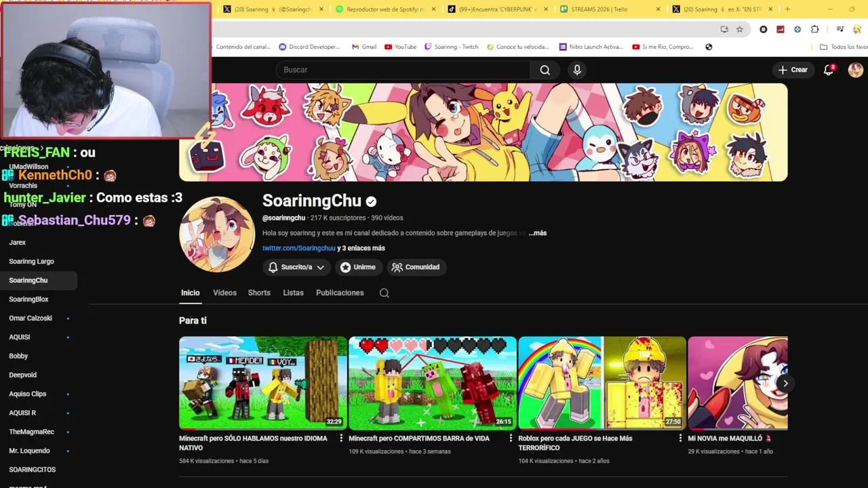
Task: Open options for the IDIOMA NATIVO video
Action: pos(341,439)
